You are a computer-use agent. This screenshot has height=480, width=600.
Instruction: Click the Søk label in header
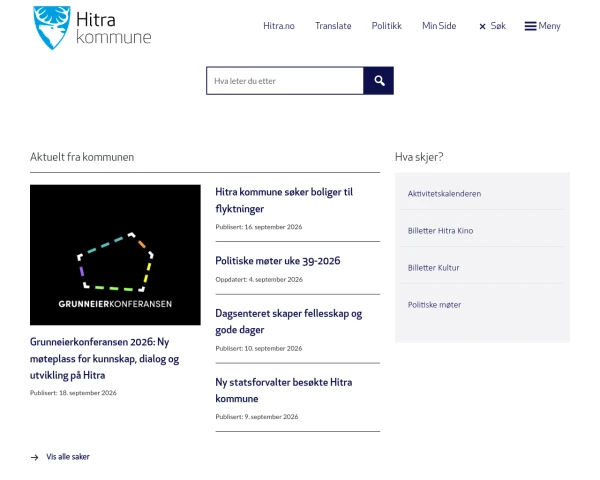pos(498,26)
